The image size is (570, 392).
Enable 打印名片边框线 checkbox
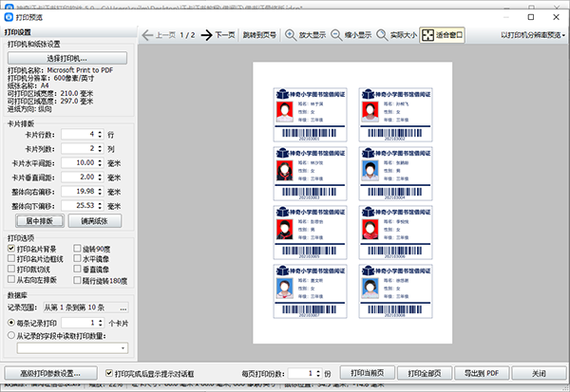(x=11, y=258)
